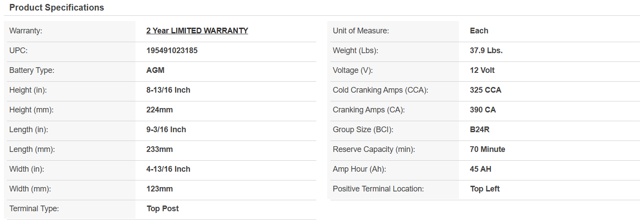Image resolution: width=644 pixels, height=220 pixels.
Task: Select the 325 CCA value
Action: pos(485,90)
